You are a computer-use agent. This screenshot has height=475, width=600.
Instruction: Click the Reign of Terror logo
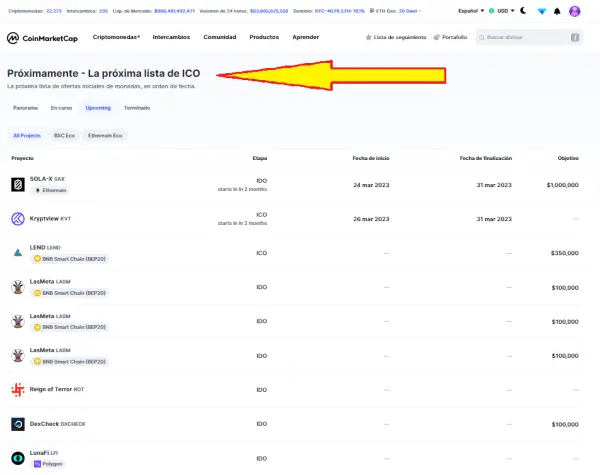(x=18, y=390)
